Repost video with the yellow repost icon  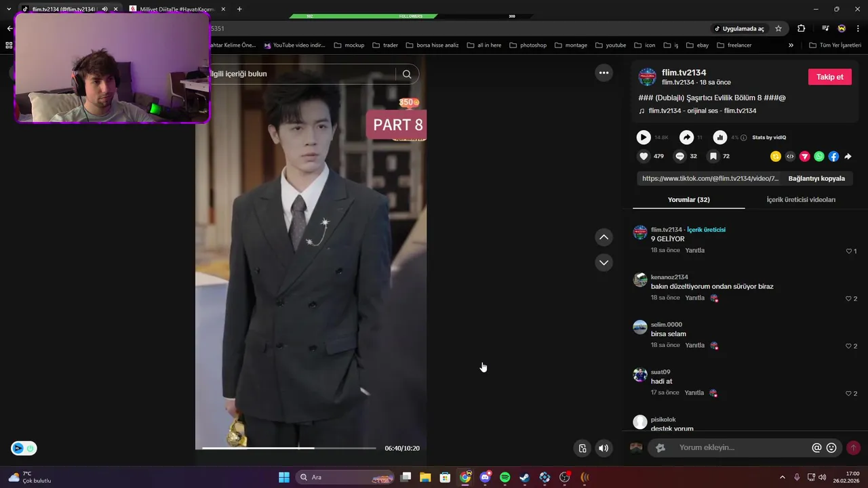point(776,157)
